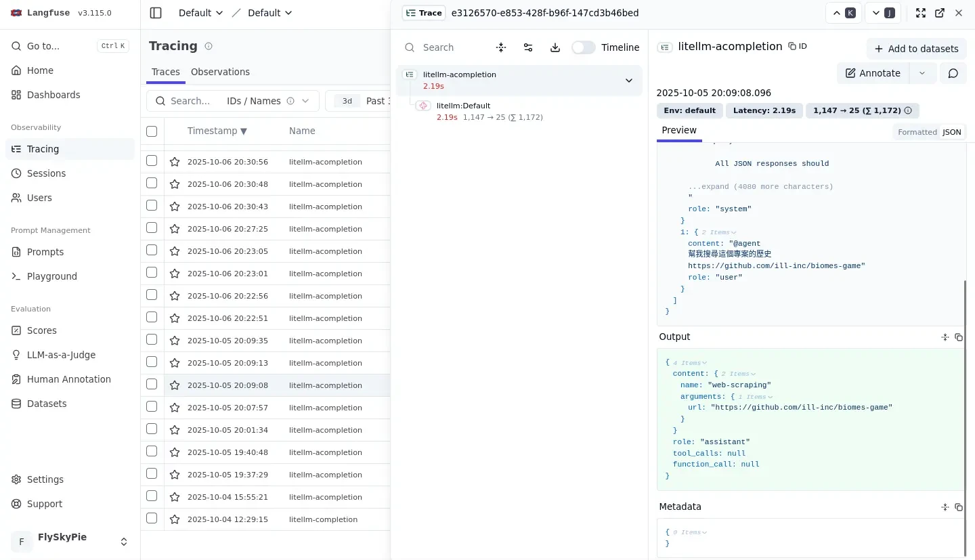The image size is (975, 560).
Task: Switch to the Observations tab
Action: coord(220,72)
